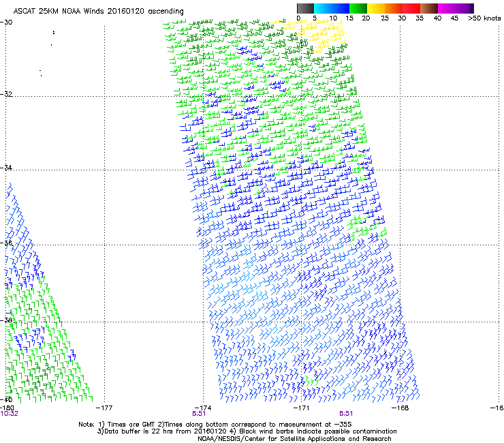Click the -34 latitude axis label
The image size is (504, 443).
pyautogui.click(x=6, y=168)
